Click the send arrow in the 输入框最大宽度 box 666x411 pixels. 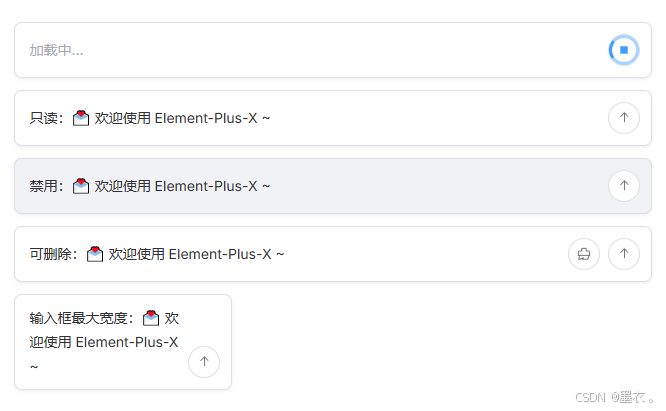pos(204,362)
